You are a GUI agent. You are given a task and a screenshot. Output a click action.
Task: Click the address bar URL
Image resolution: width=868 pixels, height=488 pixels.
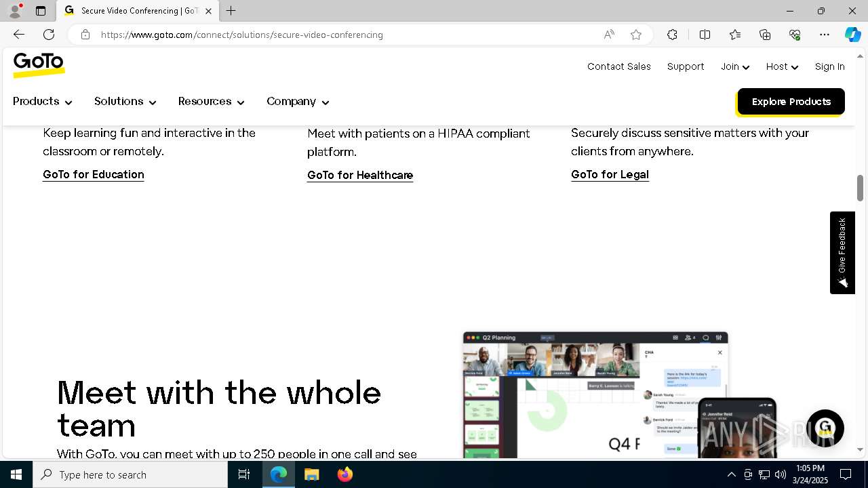[242, 35]
